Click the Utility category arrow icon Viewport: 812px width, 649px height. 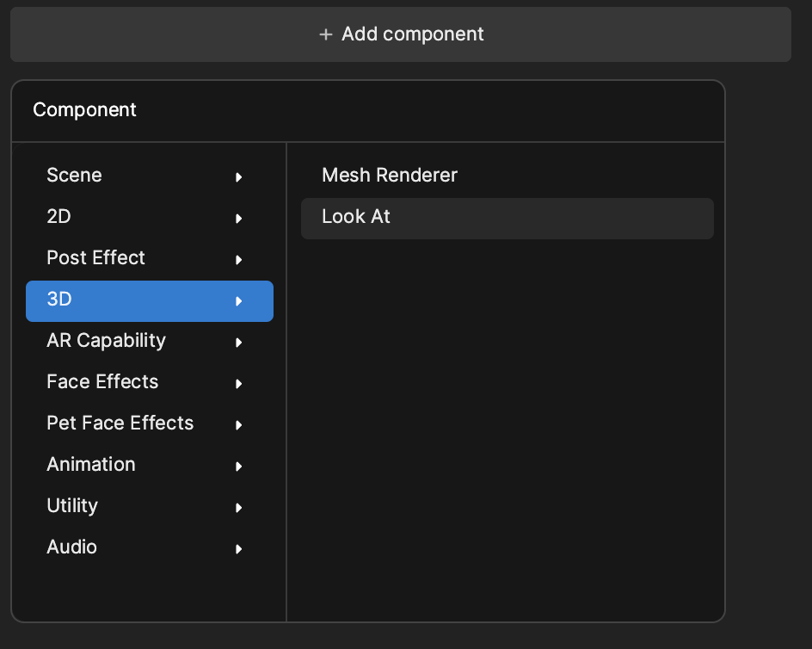(239, 508)
